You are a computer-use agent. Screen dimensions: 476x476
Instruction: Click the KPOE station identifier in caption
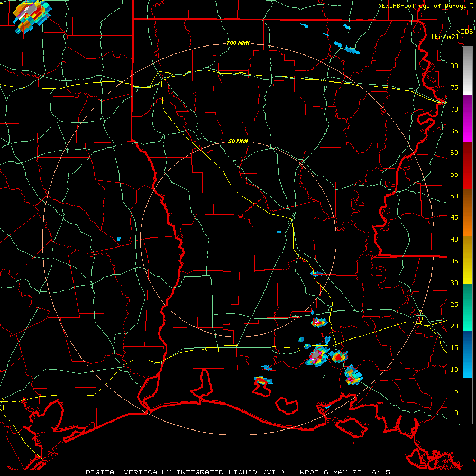coord(310,472)
